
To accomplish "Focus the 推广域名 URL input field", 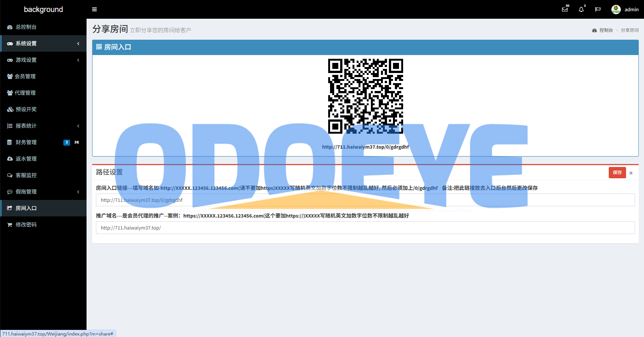I will tap(365, 228).
